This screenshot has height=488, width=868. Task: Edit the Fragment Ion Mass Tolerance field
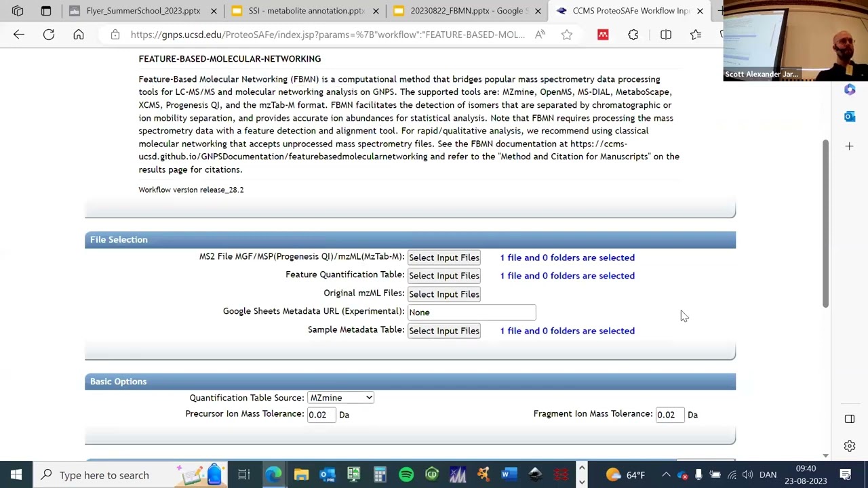point(669,415)
